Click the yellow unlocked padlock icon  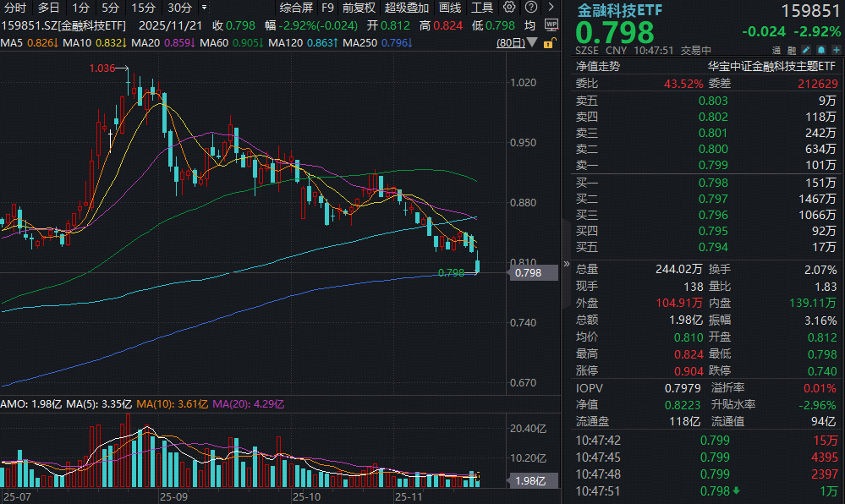click(550, 44)
